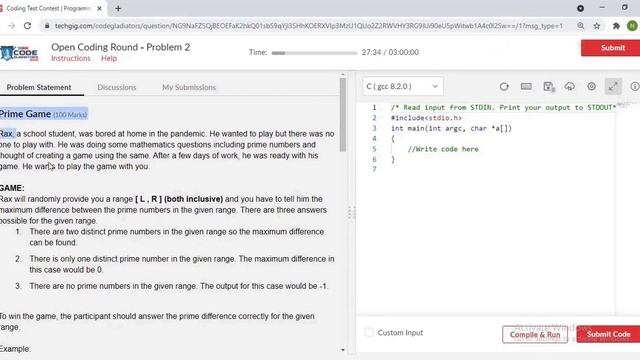640x360 pixels.
Task: Click the recording indicator icon in title bar
Action: pyautogui.click(x=580, y=8)
